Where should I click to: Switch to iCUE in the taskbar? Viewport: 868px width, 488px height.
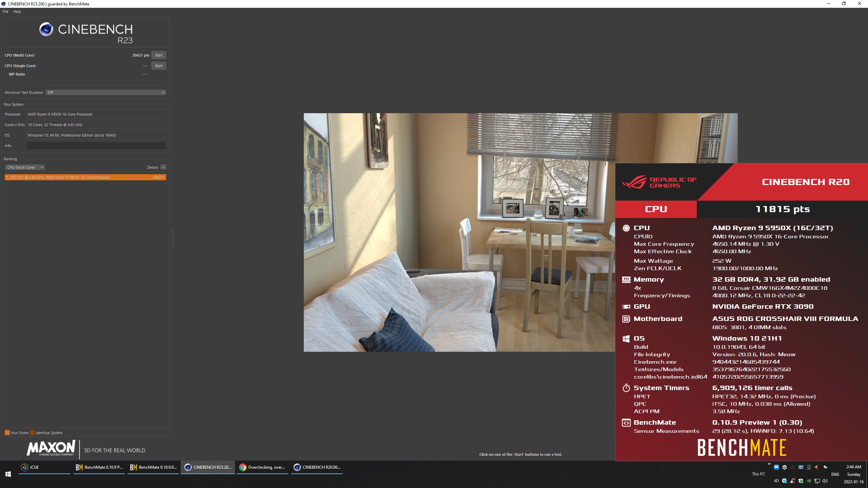point(44,467)
